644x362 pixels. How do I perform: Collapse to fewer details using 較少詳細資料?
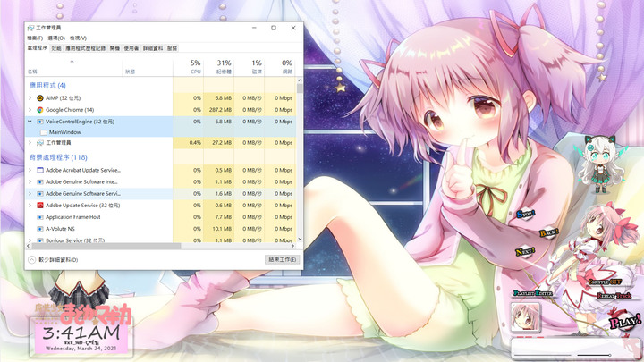[x=53, y=260]
